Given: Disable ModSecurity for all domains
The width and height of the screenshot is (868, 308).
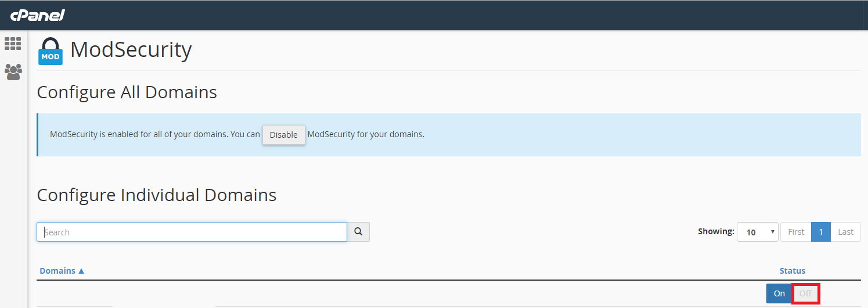Looking at the screenshot, I should click(x=284, y=135).
